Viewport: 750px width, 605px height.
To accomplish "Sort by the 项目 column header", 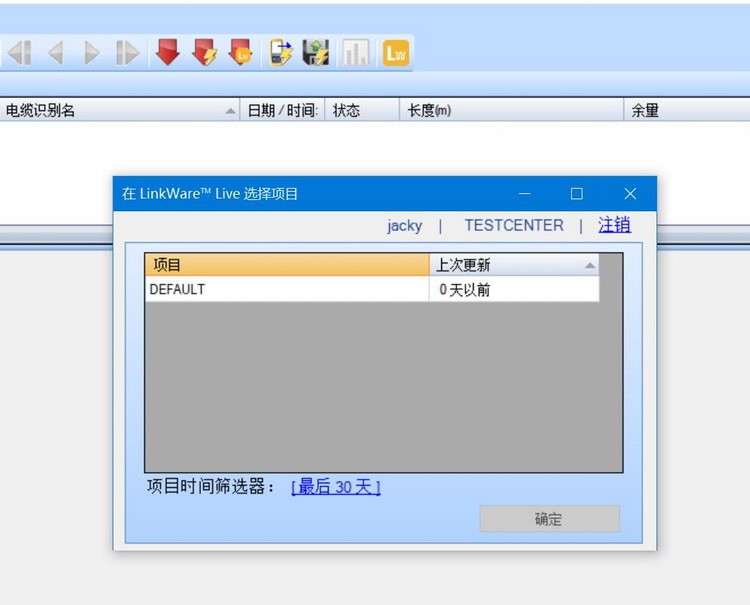I will [x=287, y=265].
